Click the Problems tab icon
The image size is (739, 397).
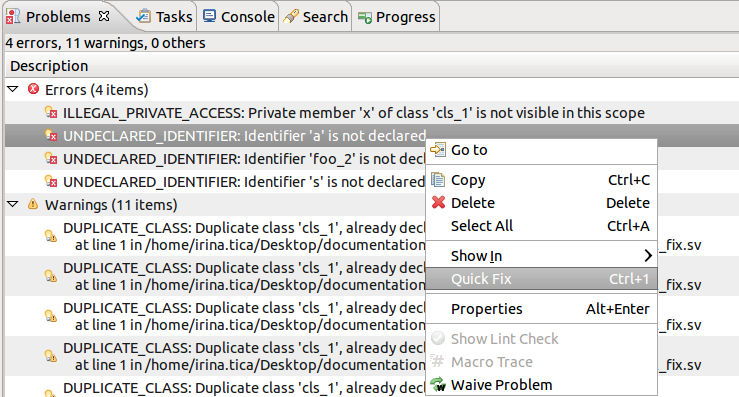[13, 16]
